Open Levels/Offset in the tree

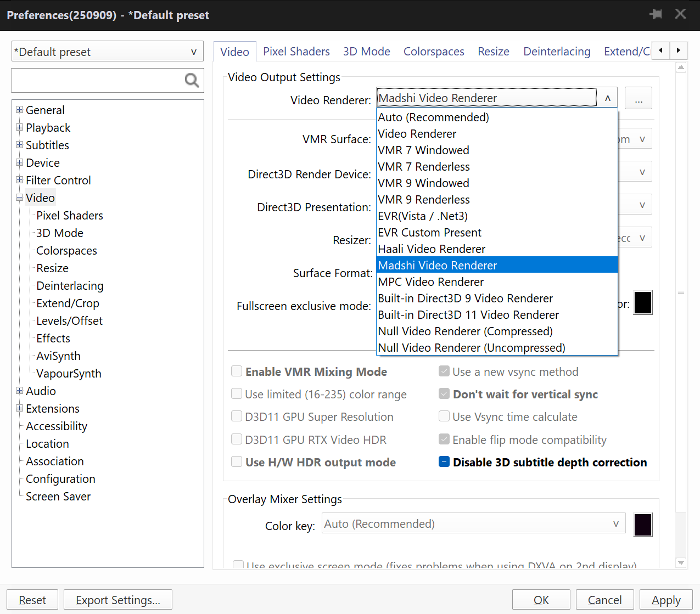[69, 320]
